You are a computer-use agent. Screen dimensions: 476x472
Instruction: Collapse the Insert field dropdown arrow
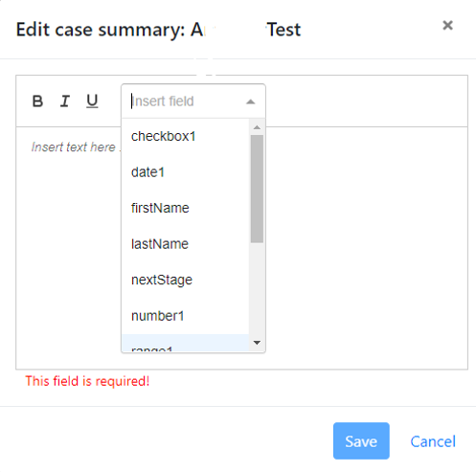[x=251, y=101]
